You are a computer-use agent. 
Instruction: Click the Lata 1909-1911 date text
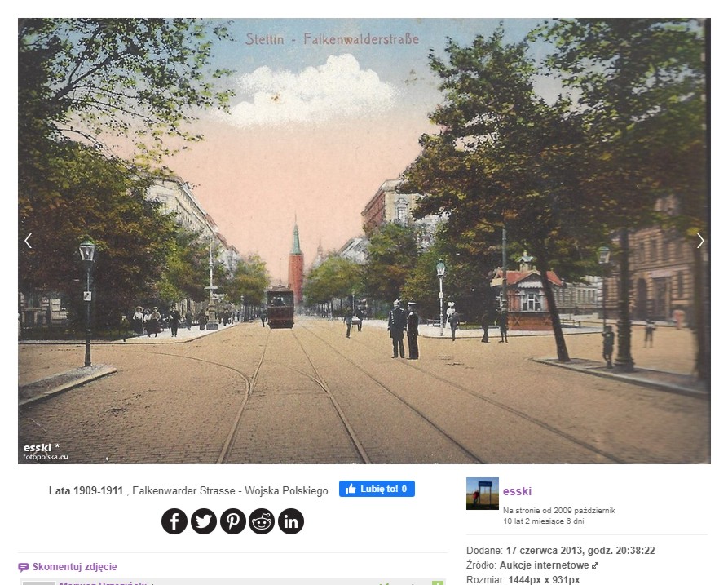point(86,490)
